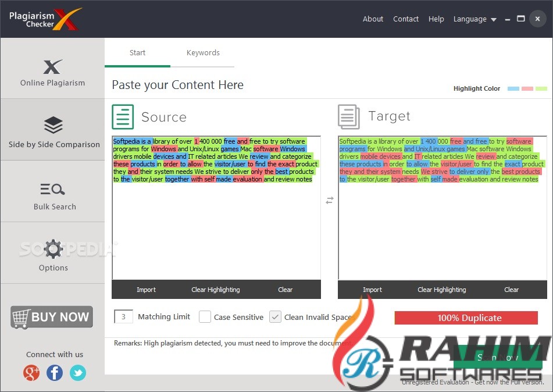Open the Google Plus social link
The height and width of the screenshot is (392, 553).
[x=31, y=373]
